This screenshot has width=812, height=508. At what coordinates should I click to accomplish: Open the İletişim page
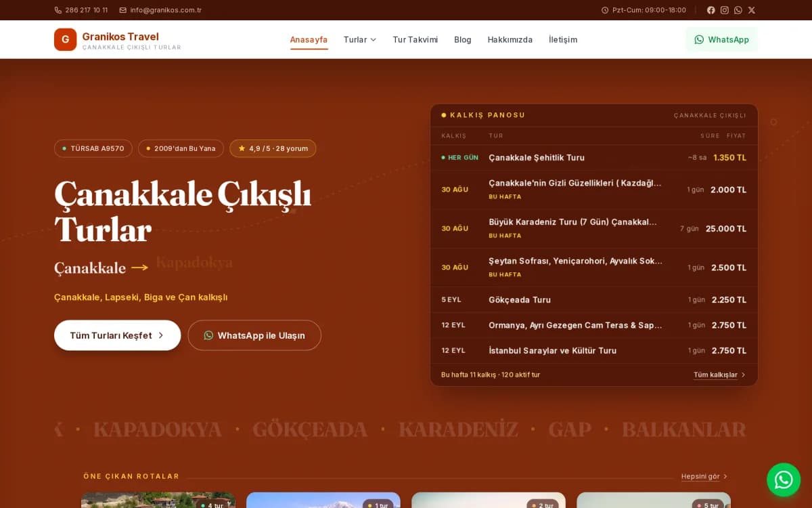point(563,39)
